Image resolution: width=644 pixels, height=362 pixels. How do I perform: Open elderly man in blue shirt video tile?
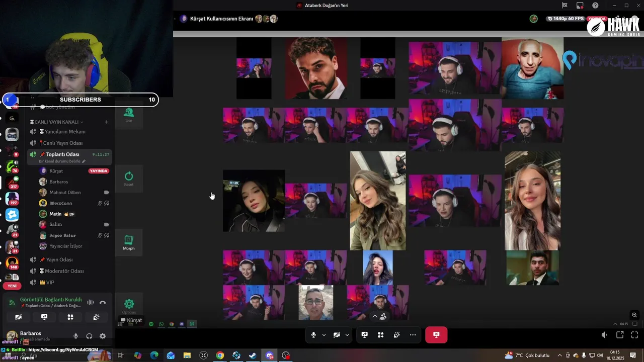tap(532, 68)
